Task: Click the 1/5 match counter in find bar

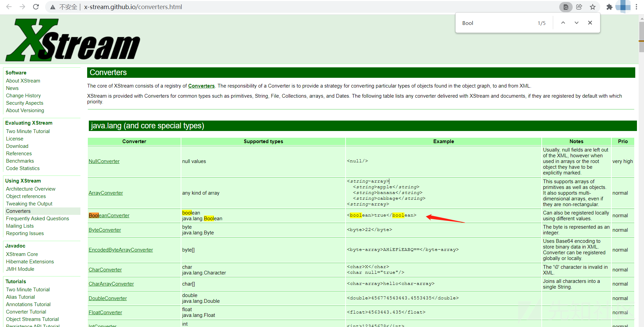Action: click(x=541, y=23)
